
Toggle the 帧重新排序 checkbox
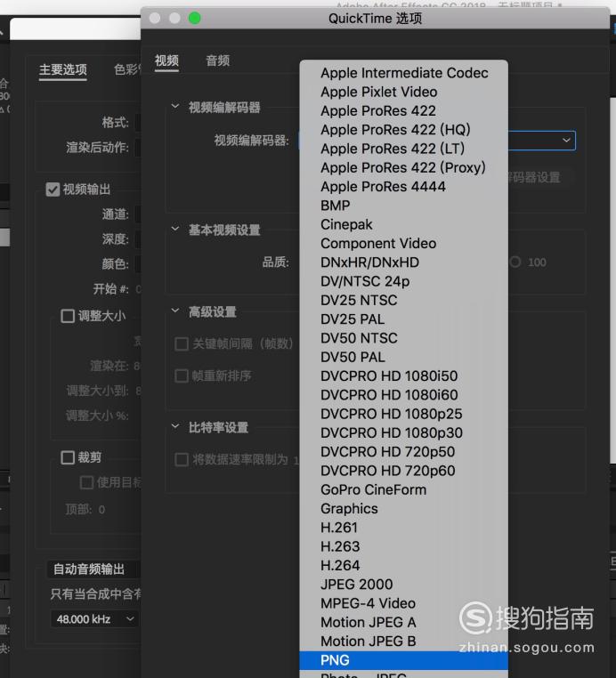click(x=182, y=375)
